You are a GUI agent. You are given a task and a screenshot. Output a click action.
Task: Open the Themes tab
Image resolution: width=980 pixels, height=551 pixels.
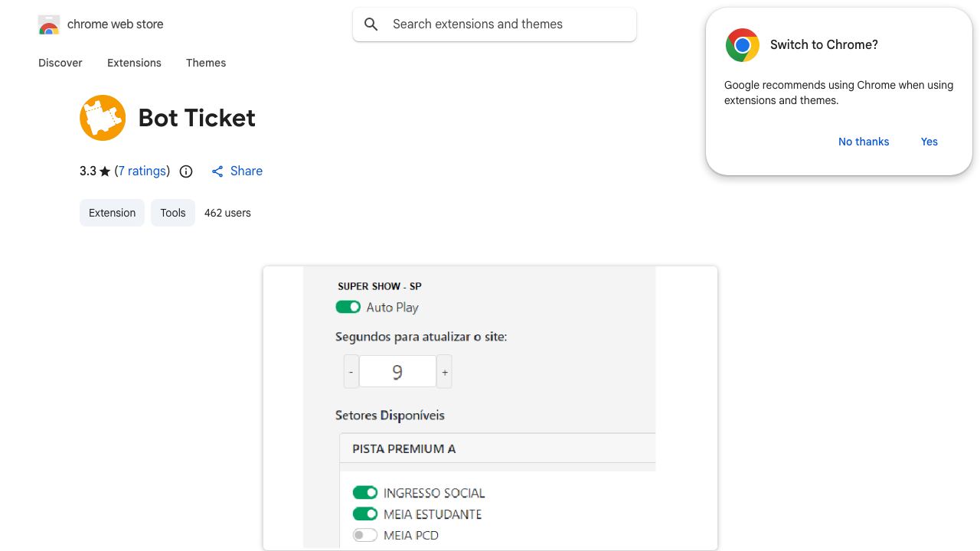coord(206,63)
